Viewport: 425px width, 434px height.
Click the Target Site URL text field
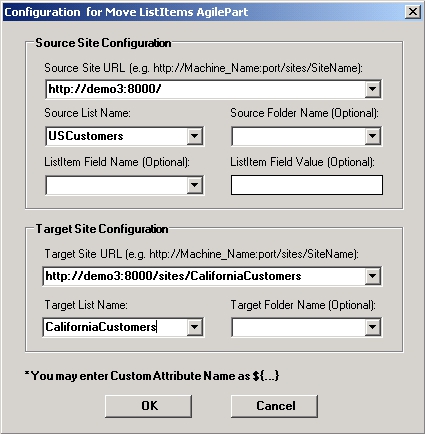coord(204,276)
